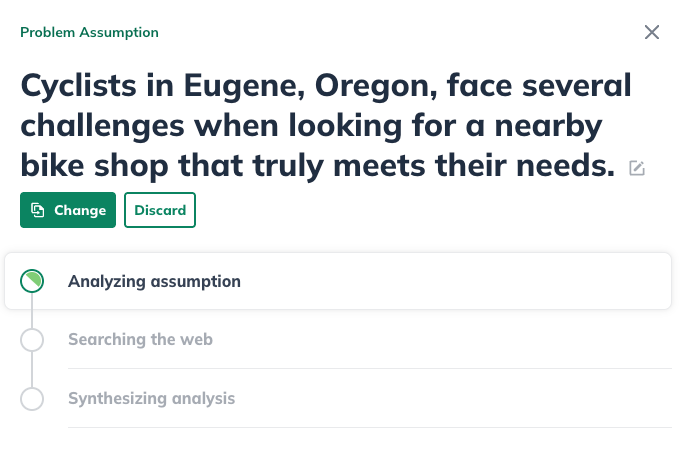Screen dimensions: 696x451
Task: Click the circle marker beside Synthesizing analysis
Action: (32, 399)
